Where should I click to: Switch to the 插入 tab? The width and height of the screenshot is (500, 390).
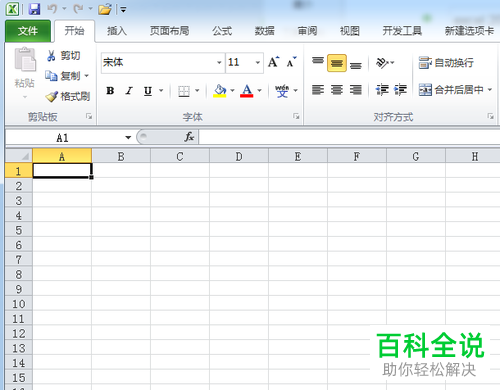tap(117, 31)
